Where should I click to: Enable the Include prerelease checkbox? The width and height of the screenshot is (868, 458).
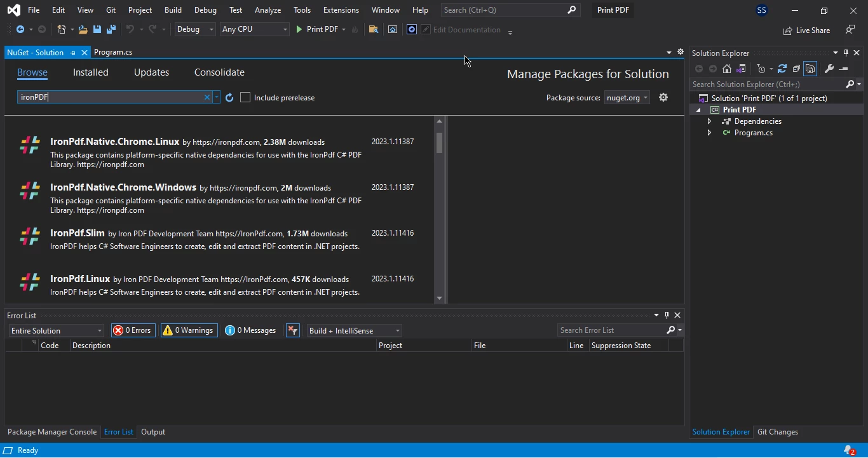tap(245, 98)
